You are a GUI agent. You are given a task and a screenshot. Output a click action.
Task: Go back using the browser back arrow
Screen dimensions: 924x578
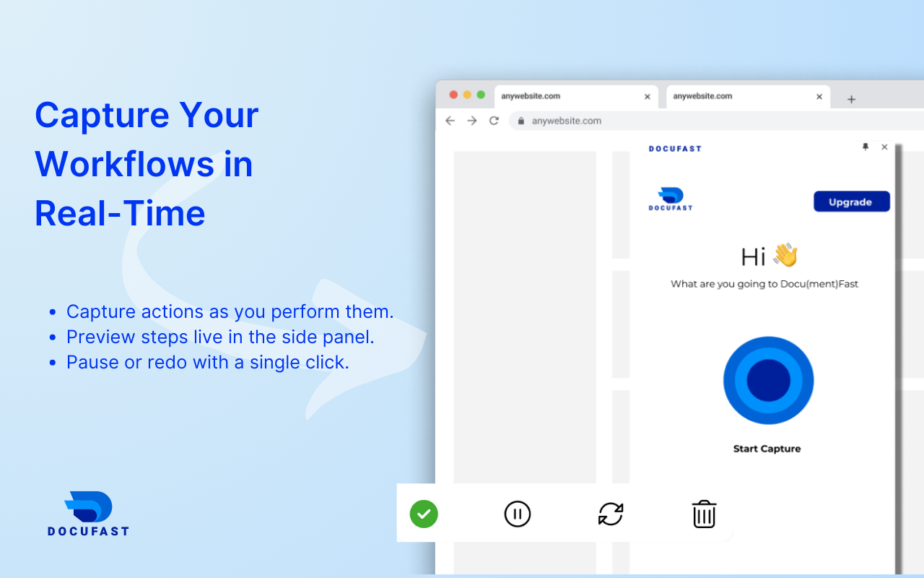pyautogui.click(x=450, y=121)
